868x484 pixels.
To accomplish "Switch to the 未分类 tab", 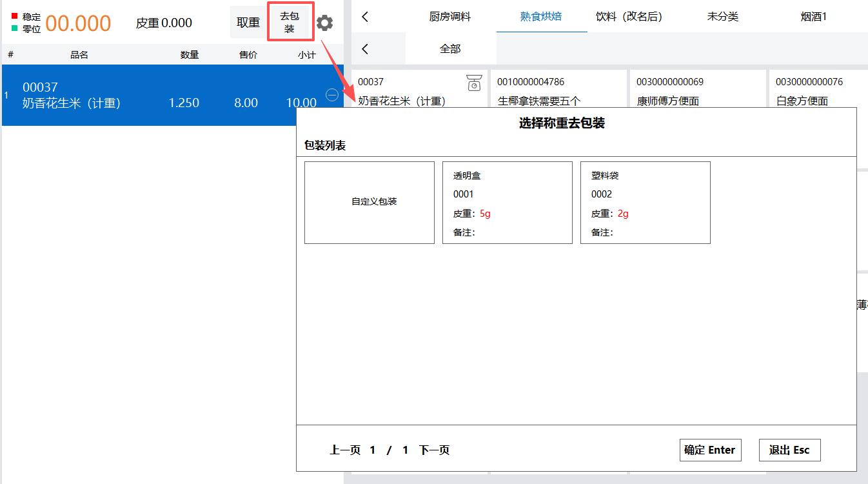I will [x=722, y=17].
